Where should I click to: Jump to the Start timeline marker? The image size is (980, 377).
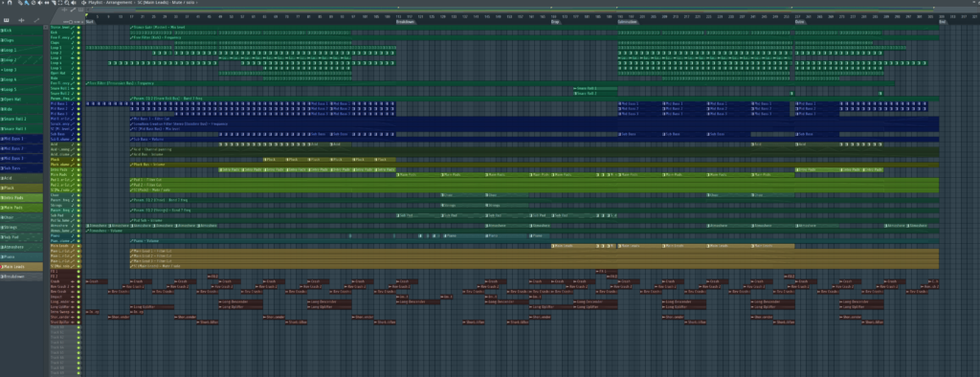(89, 21)
